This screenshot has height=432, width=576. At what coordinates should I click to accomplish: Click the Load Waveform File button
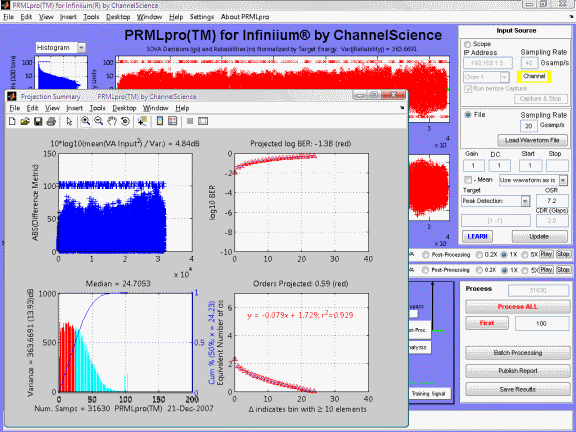pyautogui.click(x=532, y=140)
